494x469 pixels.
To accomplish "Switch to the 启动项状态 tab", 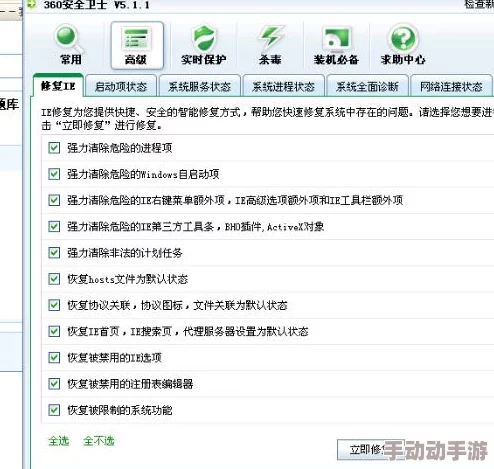I will coord(121,87).
